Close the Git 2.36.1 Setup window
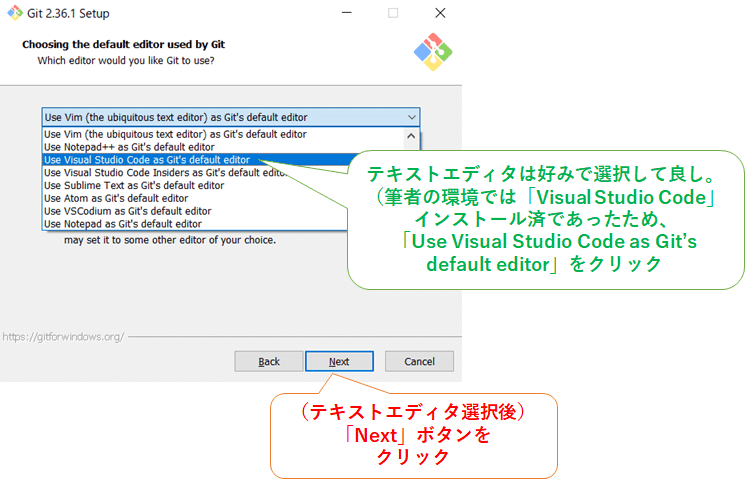The image size is (745, 482). [440, 13]
